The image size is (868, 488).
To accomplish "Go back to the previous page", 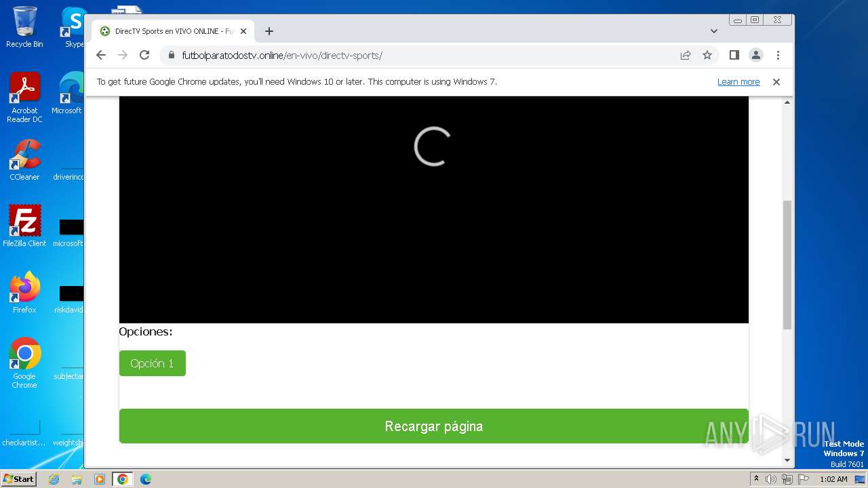I will click(x=101, y=55).
